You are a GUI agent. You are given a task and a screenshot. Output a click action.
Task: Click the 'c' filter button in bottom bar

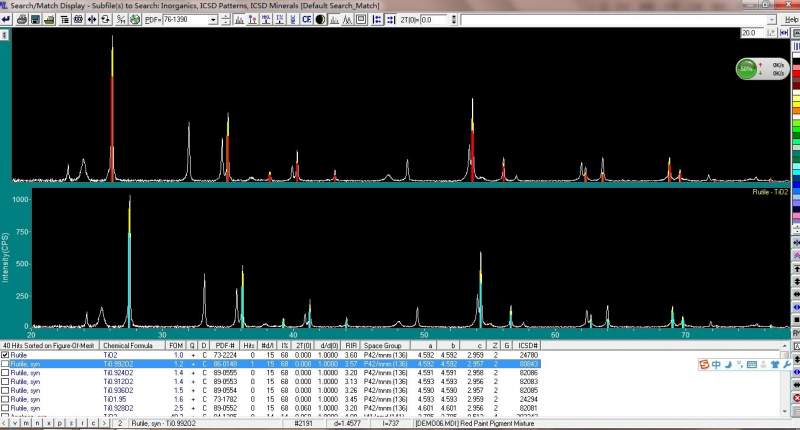pos(93,423)
